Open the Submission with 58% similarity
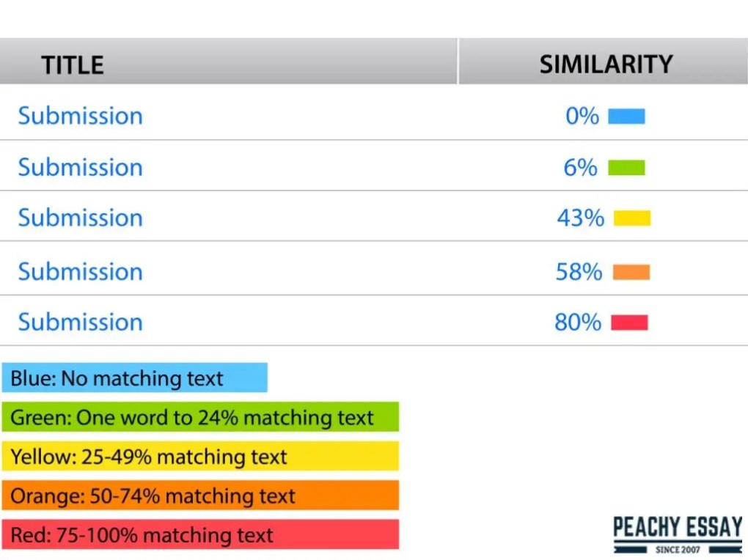The height and width of the screenshot is (560, 748). pyautogui.click(x=81, y=271)
